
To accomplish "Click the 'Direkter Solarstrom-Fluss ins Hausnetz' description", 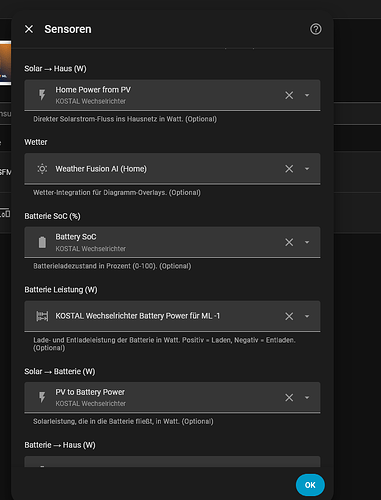I will pos(125,119).
